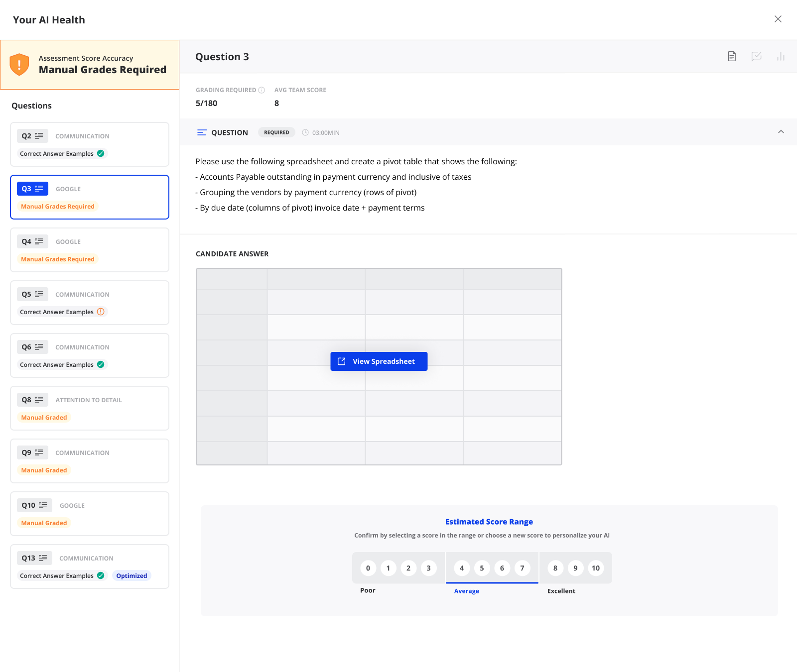Click green check badge on Q13 Correct Answer Examples

coord(101,575)
